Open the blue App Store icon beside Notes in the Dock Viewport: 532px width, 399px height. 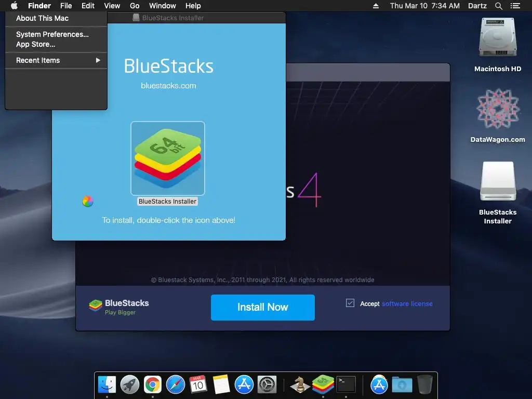244,384
